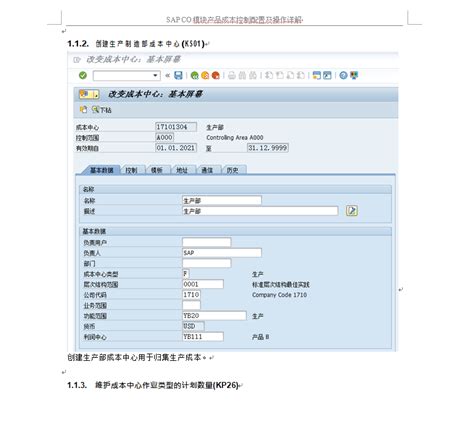Click the 部门 department input field

tap(207, 263)
